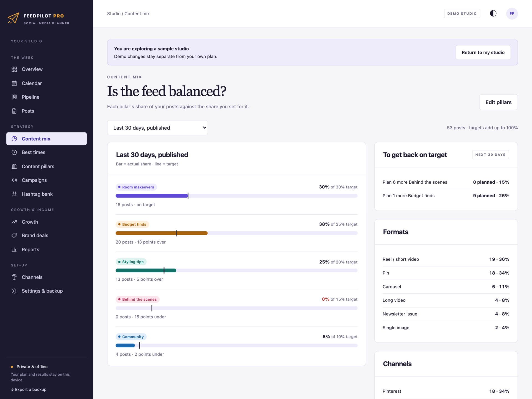The width and height of the screenshot is (532, 399).
Task: Toggle the dark/light theme switch
Action: [493, 14]
